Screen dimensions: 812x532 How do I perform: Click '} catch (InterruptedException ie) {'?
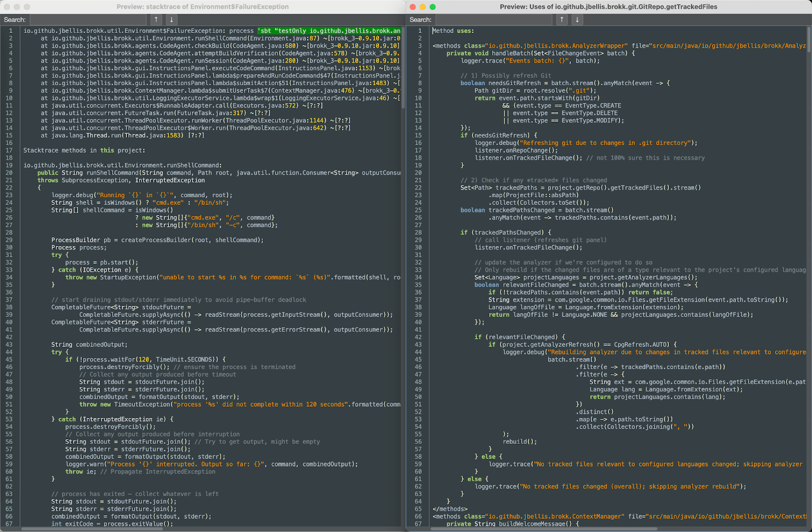click(112, 419)
